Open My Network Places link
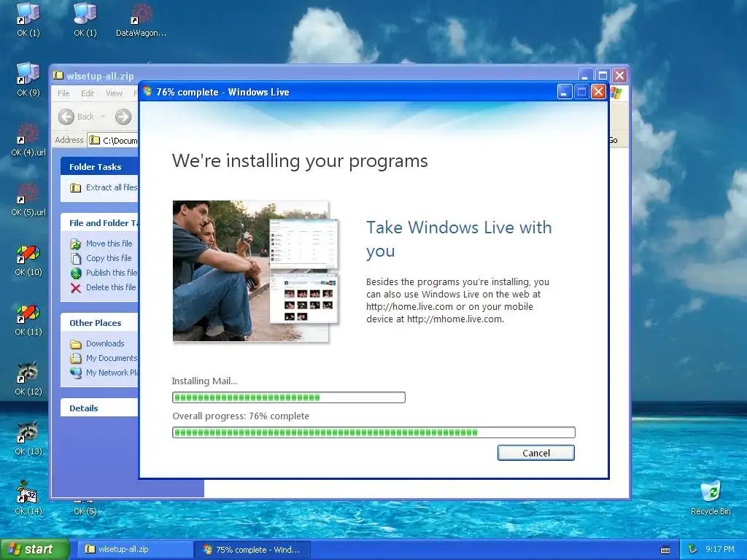Viewport: 747px width, 560px height. point(112,373)
